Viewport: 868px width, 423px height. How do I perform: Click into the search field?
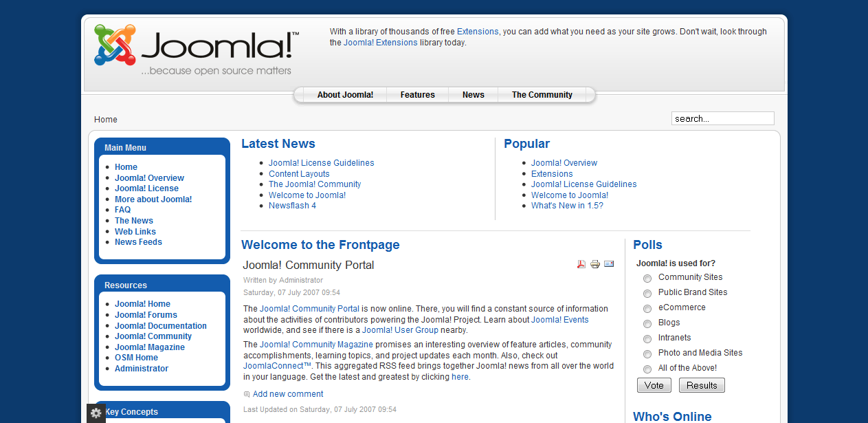[x=723, y=118]
